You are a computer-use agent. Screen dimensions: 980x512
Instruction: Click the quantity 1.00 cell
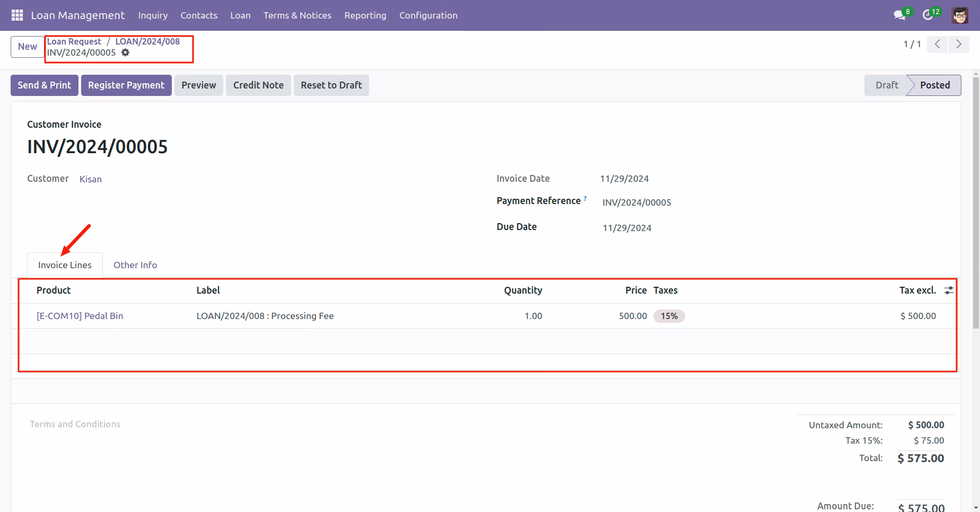(533, 316)
